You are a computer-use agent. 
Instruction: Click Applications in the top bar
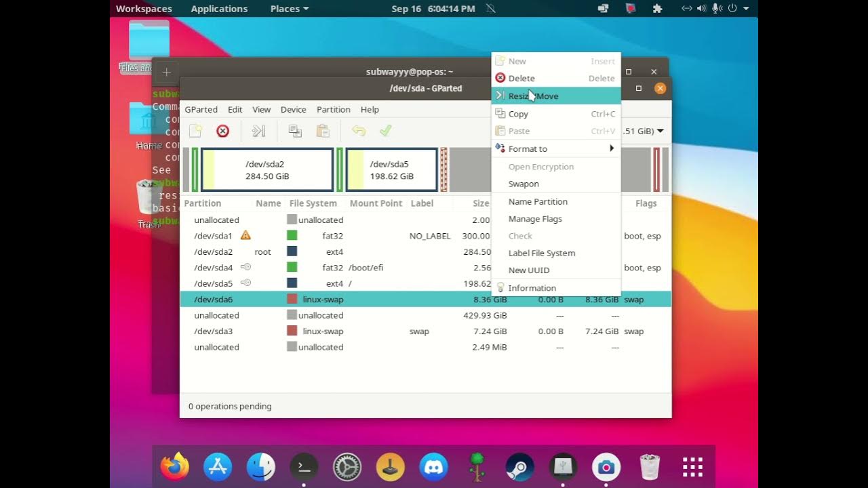[x=219, y=9]
